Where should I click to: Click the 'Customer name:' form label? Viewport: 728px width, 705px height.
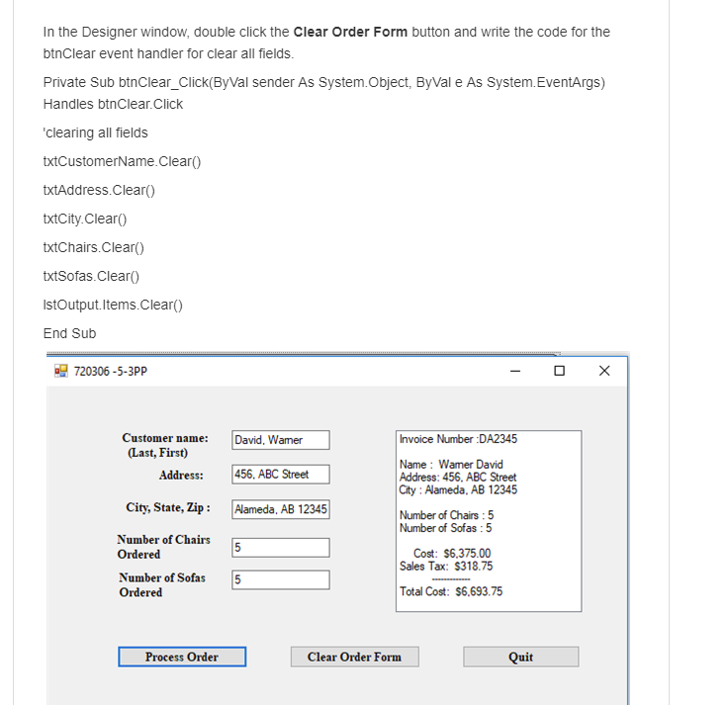pyautogui.click(x=165, y=438)
